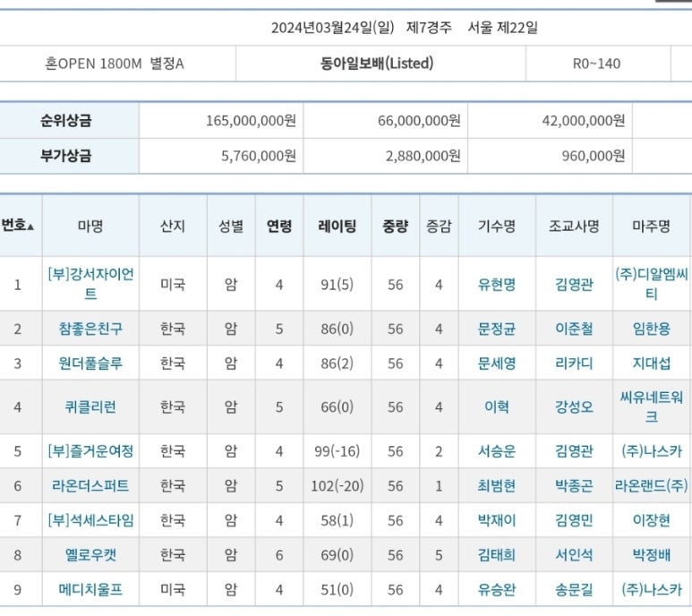Image resolution: width=692 pixels, height=616 pixels.
Task: Open jockey 문정균 profile
Action: (497, 329)
